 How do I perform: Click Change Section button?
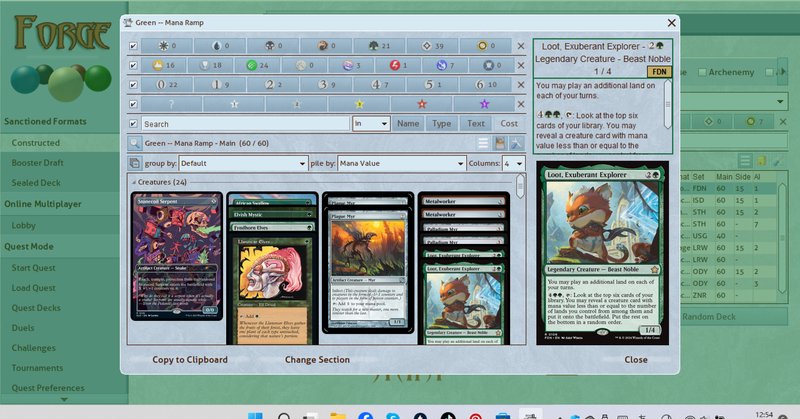click(x=317, y=360)
